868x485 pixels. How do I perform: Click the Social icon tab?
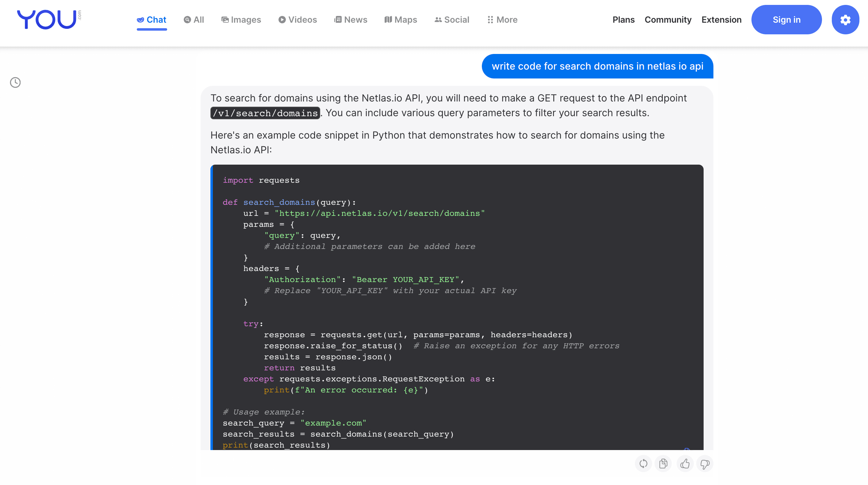tap(451, 20)
